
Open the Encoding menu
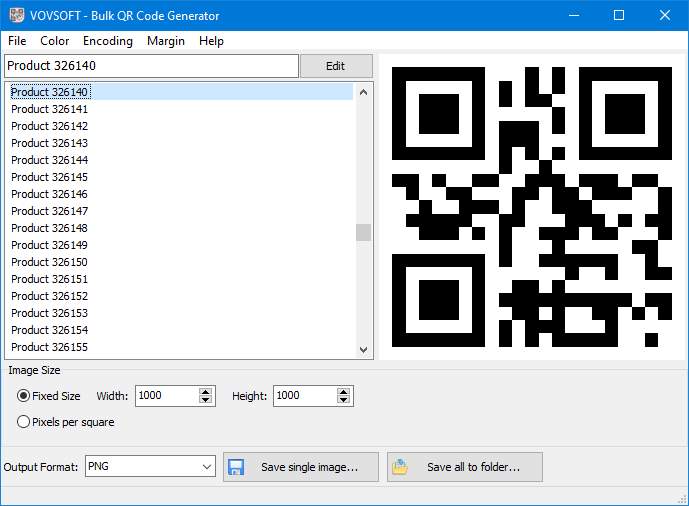tap(108, 41)
